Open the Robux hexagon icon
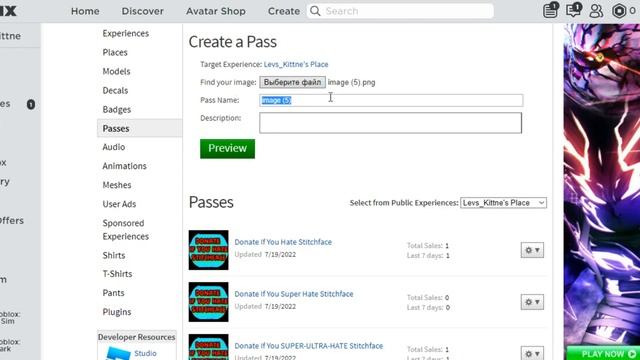The height and width of the screenshot is (360, 640). click(619, 11)
